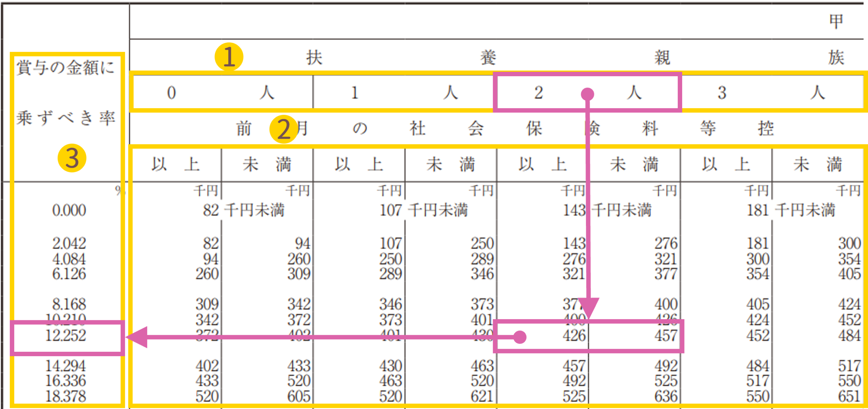Screen dimensions: 868x409
Task: Click the 16.336 rate value
Action: (x=66, y=381)
